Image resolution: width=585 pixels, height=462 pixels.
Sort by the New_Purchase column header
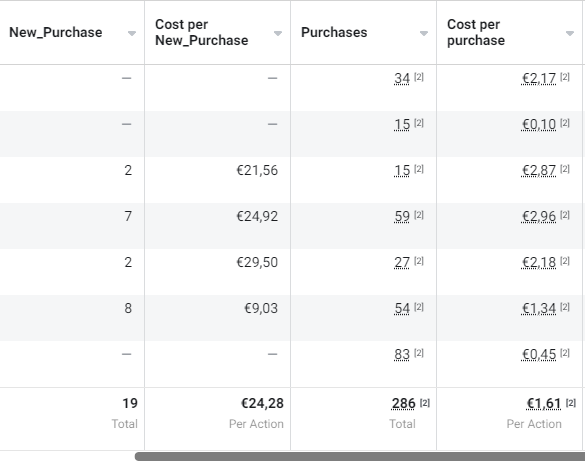(56, 32)
